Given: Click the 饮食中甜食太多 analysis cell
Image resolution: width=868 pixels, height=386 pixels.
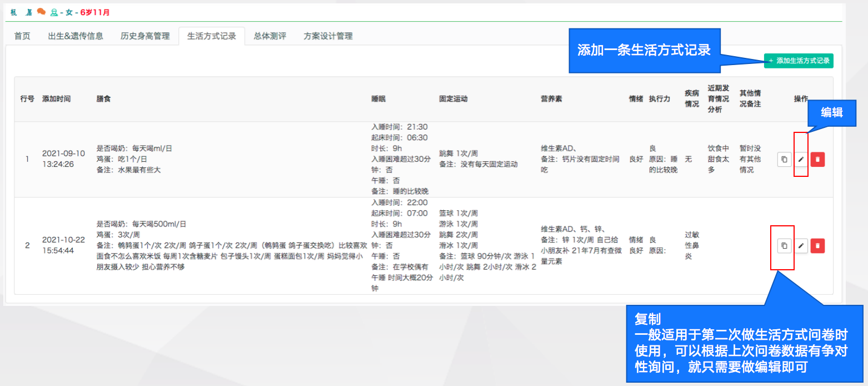Looking at the screenshot, I should [x=718, y=159].
